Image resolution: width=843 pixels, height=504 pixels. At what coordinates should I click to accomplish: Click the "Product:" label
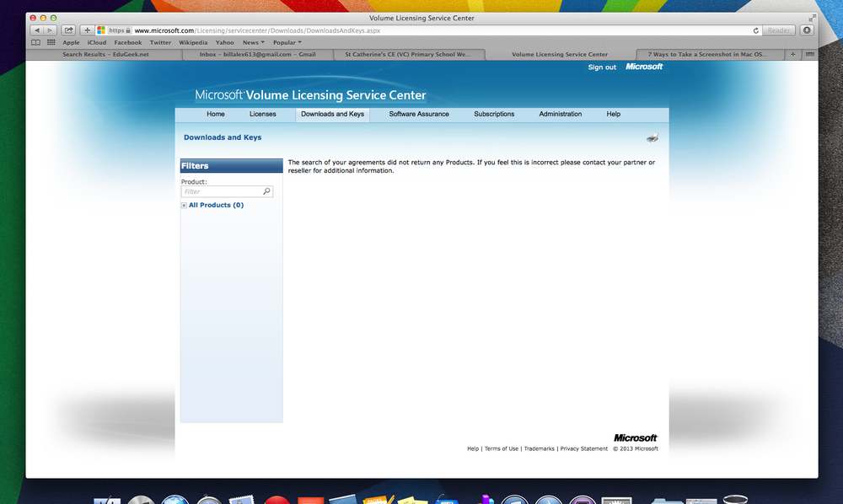[x=194, y=182]
